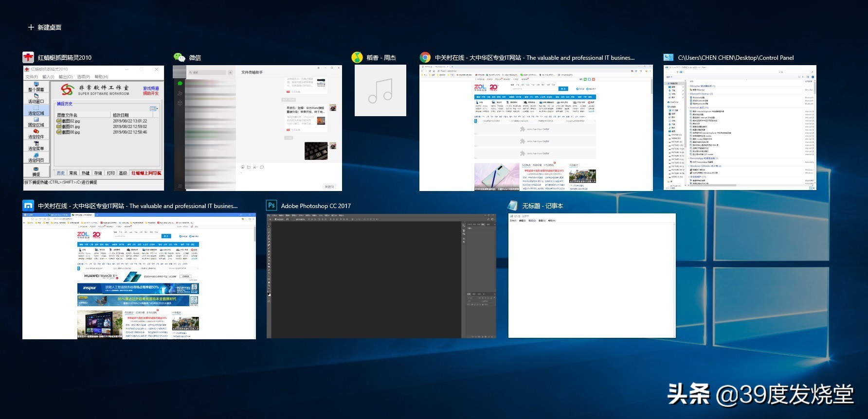868x419 pixels.
Task: Click the Notepad icon beside 无标题 - 记事本
Action: (x=513, y=206)
